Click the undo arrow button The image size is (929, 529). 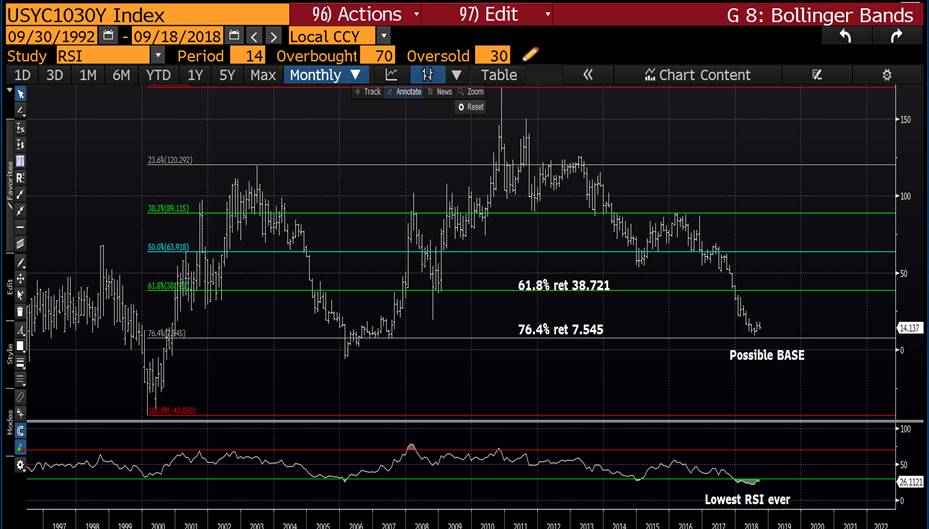845,36
